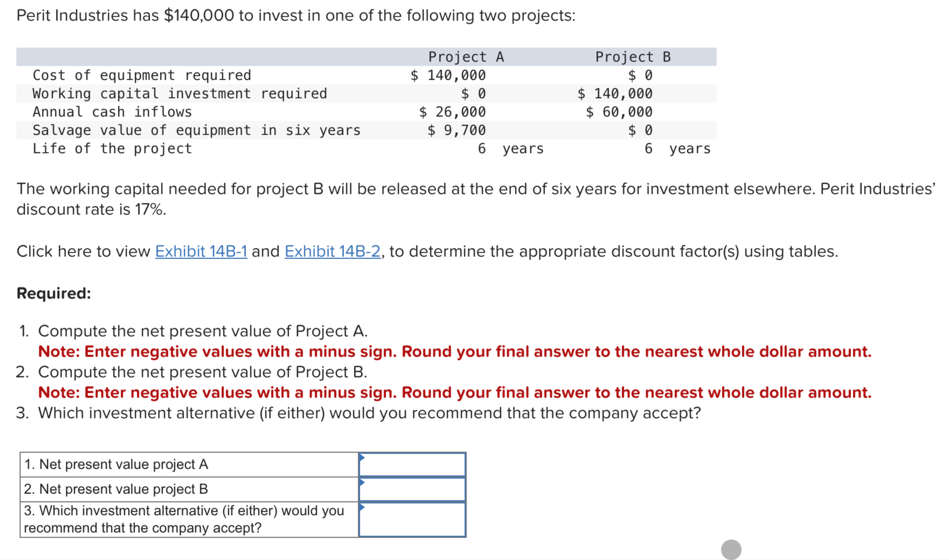Select the Required heading text
949x560 pixels.
(x=54, y=293)
